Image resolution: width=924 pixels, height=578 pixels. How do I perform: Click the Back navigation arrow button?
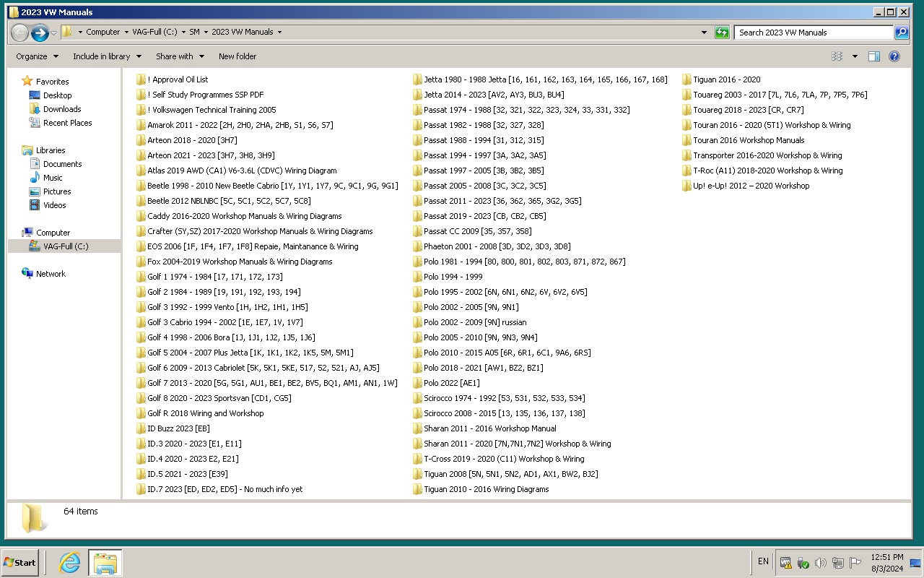(x=19, y=33)
